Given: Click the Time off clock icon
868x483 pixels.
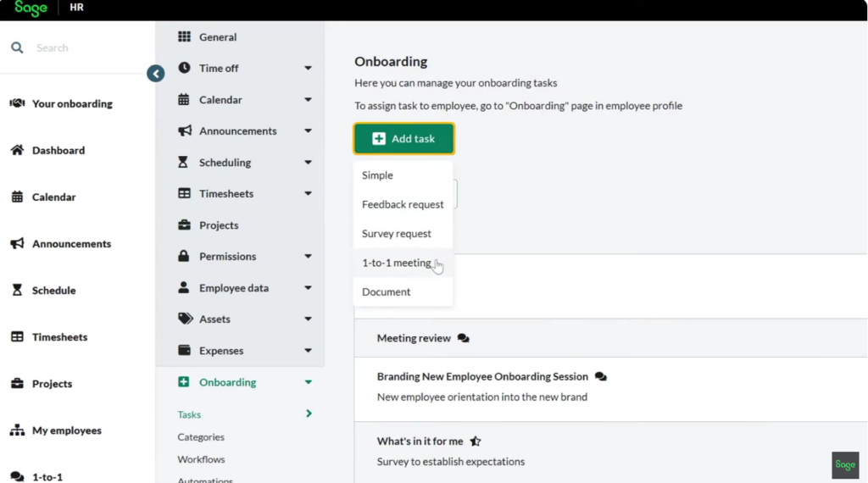Looking at the screenshot, I should point(184,68).
